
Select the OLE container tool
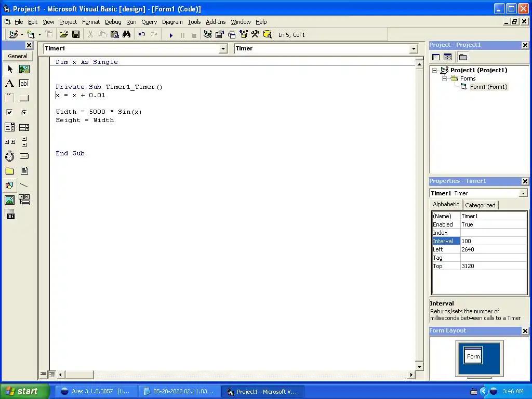[10, 215]
